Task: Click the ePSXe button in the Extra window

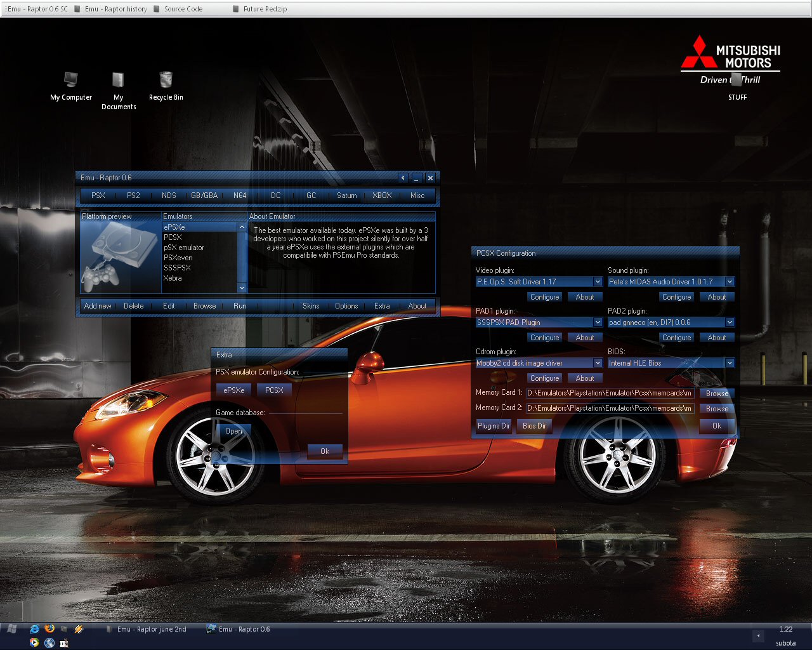Action: [234, 390]
